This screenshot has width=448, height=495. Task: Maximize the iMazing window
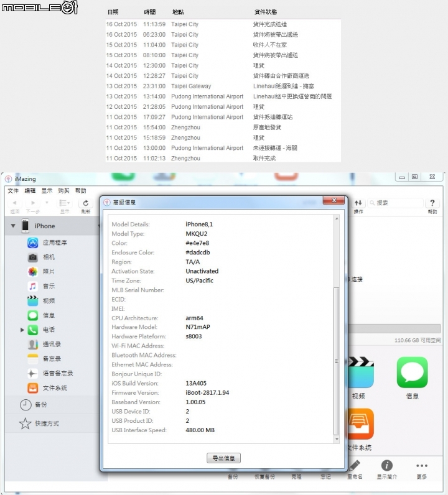pos(415,177)
